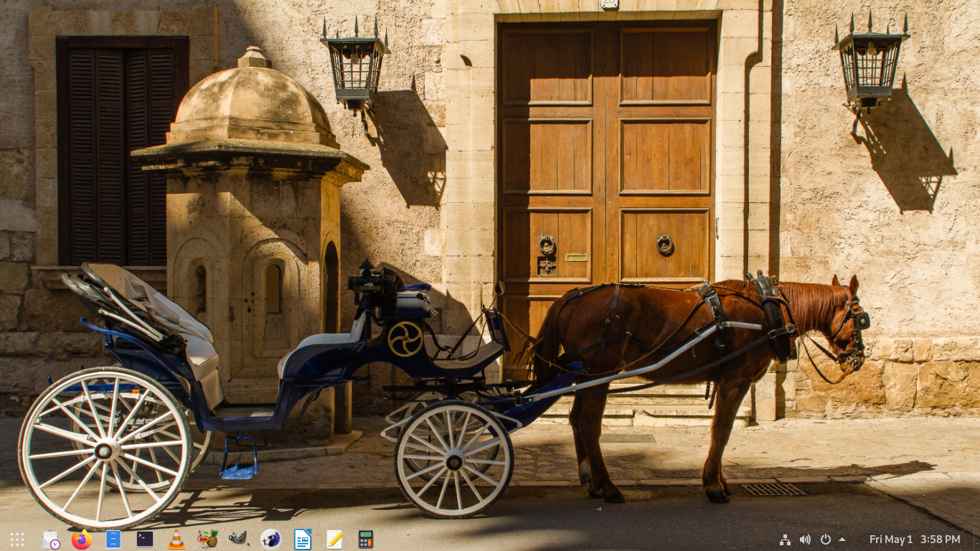This screenshot has height=551, width=980.
Task: Click the volume speaker icon
Action: [805, 540]
